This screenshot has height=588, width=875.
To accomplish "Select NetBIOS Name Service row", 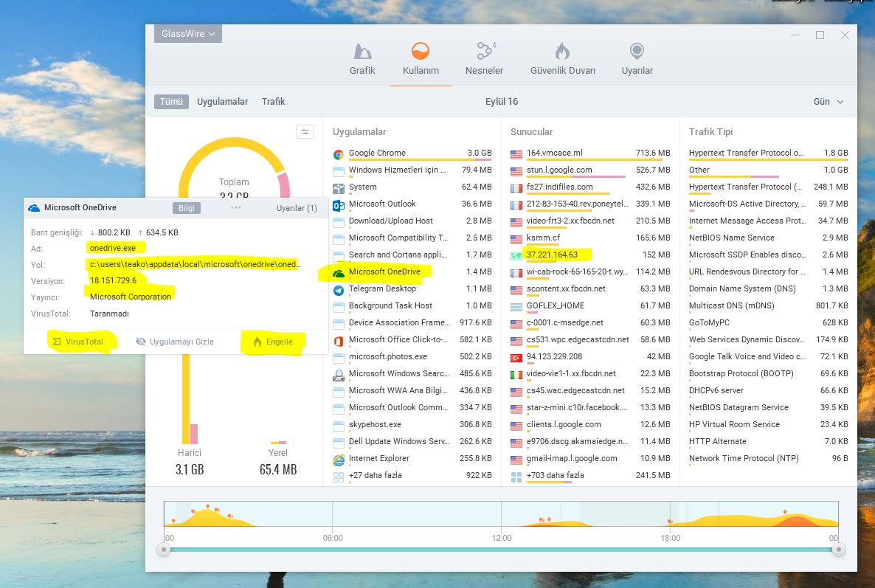I will 769,238.
